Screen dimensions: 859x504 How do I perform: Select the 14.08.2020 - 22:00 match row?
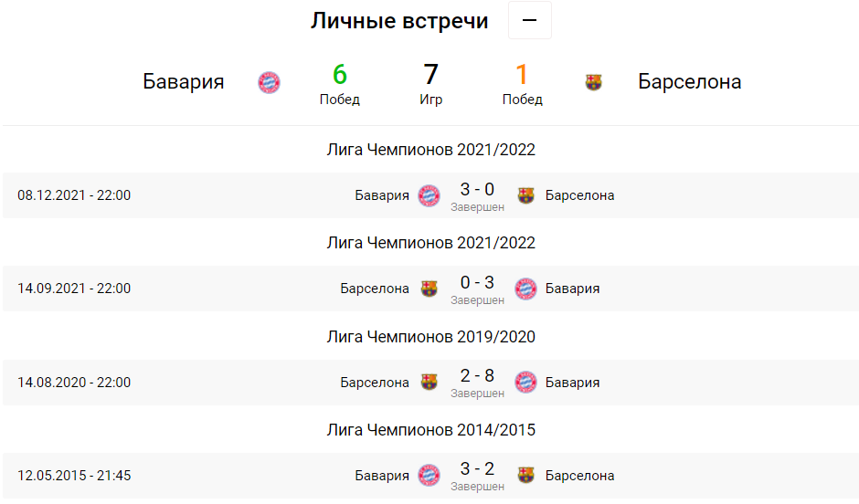[x=430, y=383]
